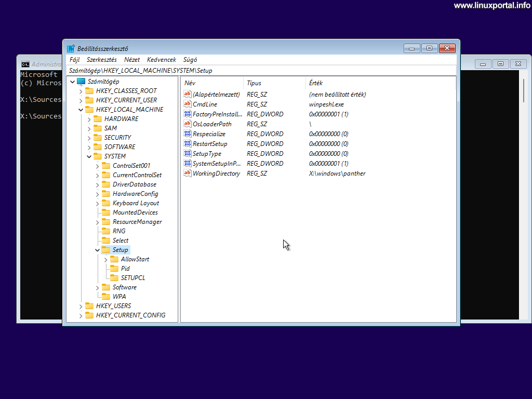Open the Kedvencek menu
532x399 pixels.
(162, 59)
